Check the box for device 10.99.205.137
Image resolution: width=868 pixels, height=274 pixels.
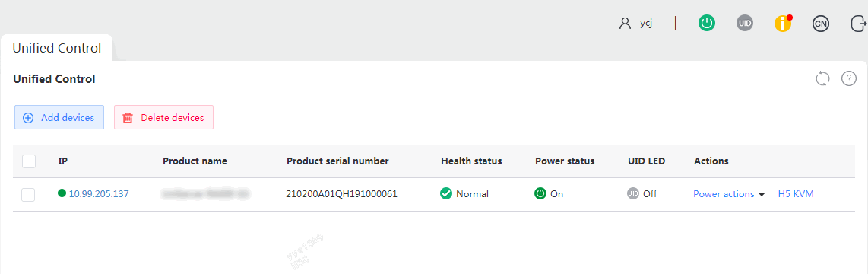point(28,194)
